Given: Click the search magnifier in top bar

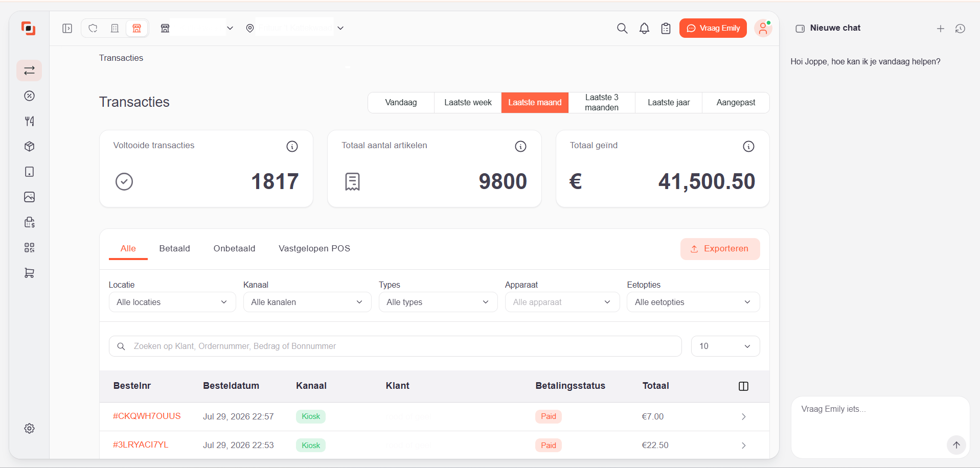Looking at the screenshot, I should (622, 28).
